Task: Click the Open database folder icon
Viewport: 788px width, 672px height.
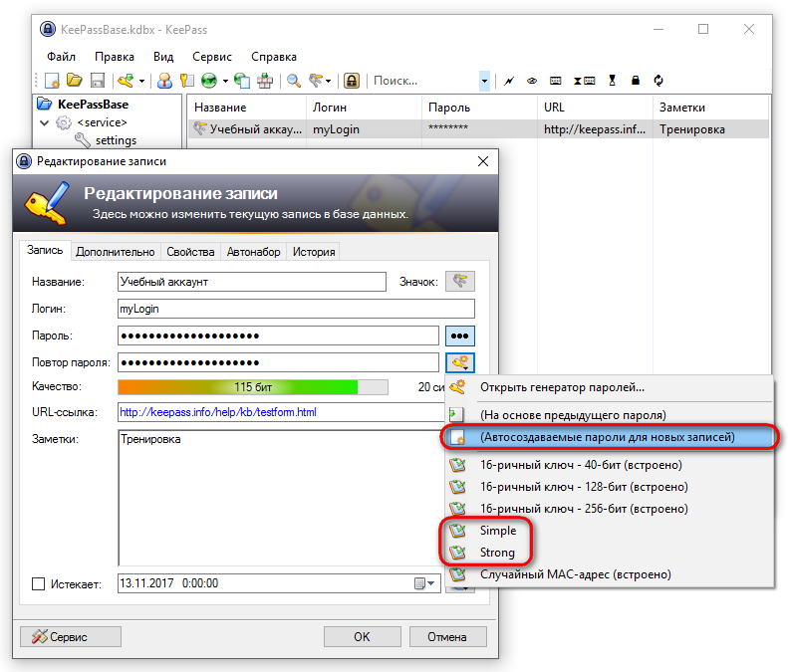Action: [x=75, y=81]
